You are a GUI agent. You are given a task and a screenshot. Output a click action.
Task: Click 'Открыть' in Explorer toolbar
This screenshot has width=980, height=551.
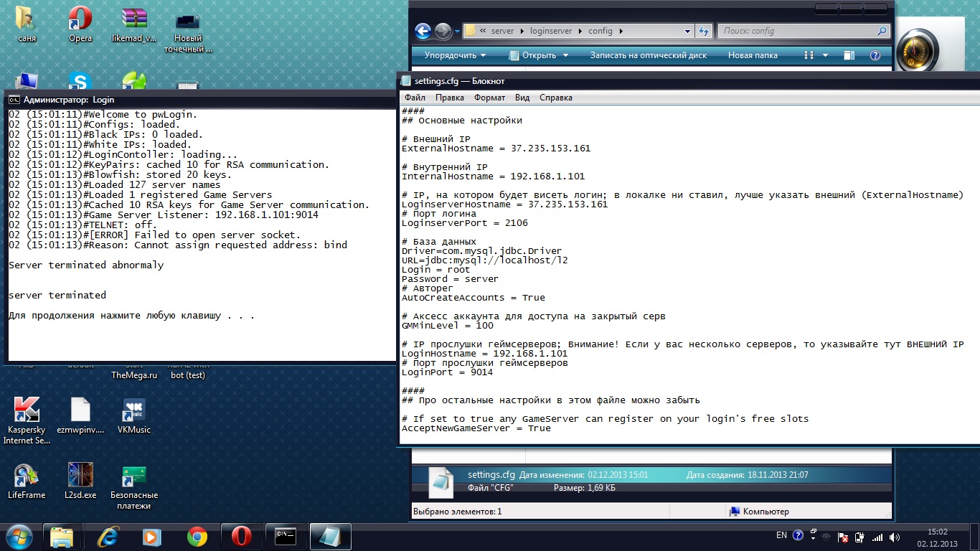pyautogui.click(x=532, y=55)
